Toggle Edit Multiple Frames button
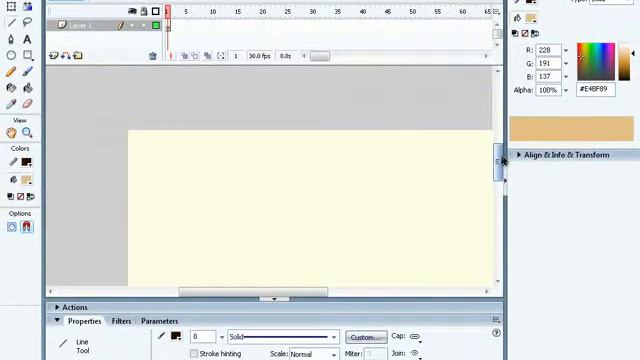 point(208,56)
